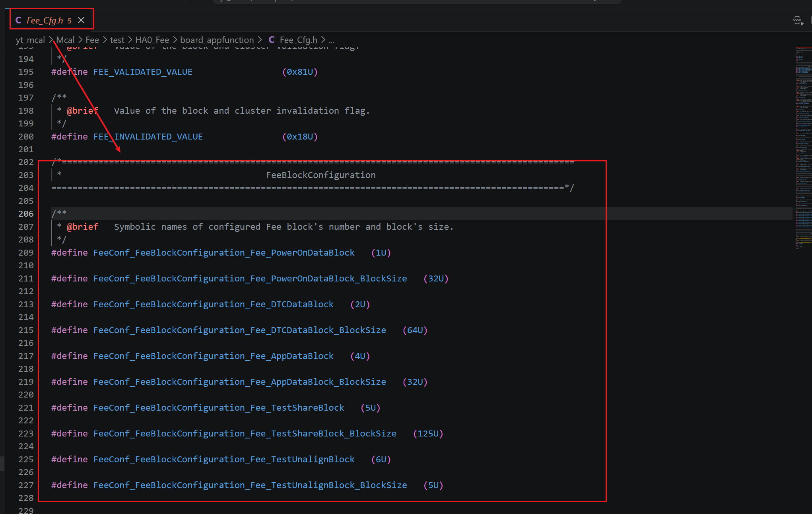Open the Mcal breadcrumb segment
812x514 pixels.
click(x=65, y=40)
